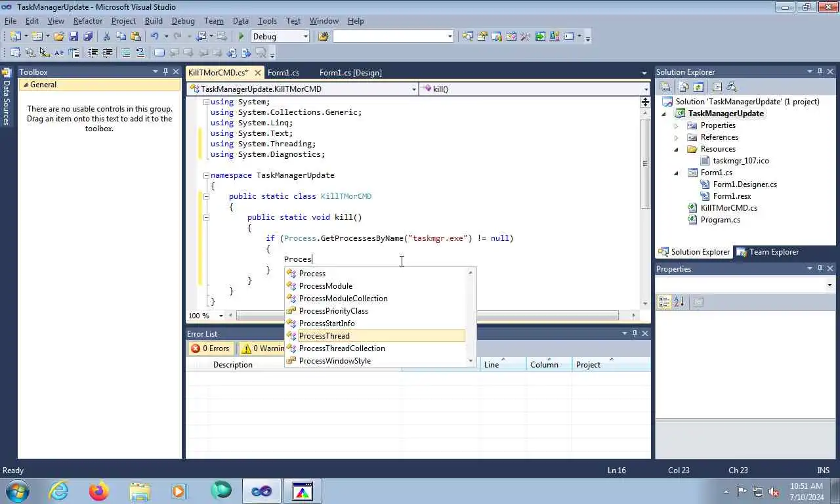Switch to the Team Explorer tab
The width and height of the screenshot is (840, 504).
point(767,252)
